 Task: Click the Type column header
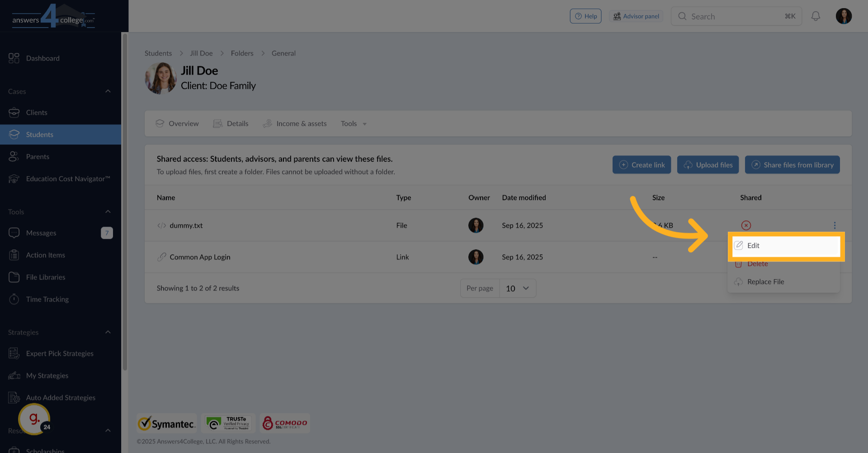[404, 198]
